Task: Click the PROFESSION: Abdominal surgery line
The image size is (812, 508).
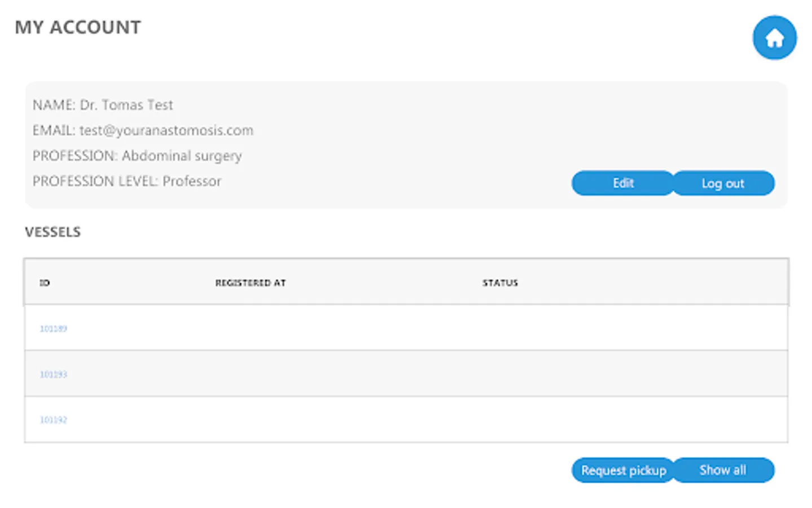Action: [x=137, y=156]
